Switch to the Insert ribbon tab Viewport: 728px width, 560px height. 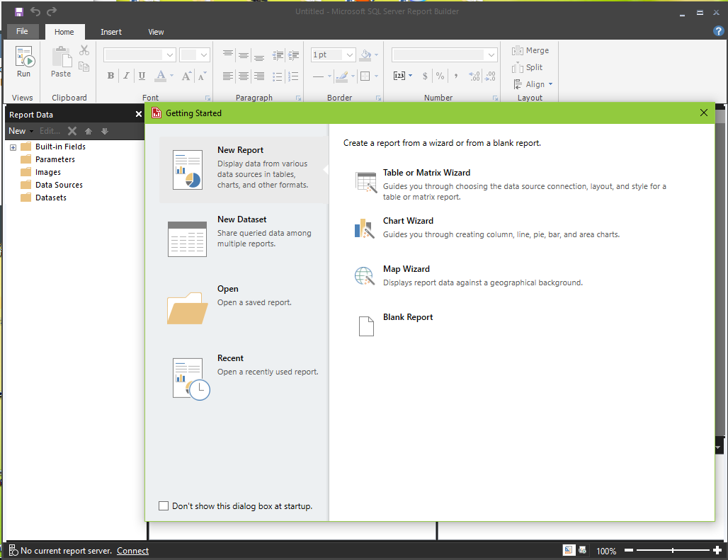pyautogui.click(x=111, y=32)
